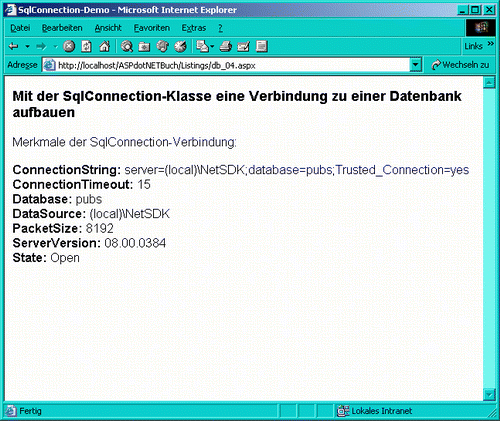
Task: Open the History toolbar icon
Action: click(181, 46)
